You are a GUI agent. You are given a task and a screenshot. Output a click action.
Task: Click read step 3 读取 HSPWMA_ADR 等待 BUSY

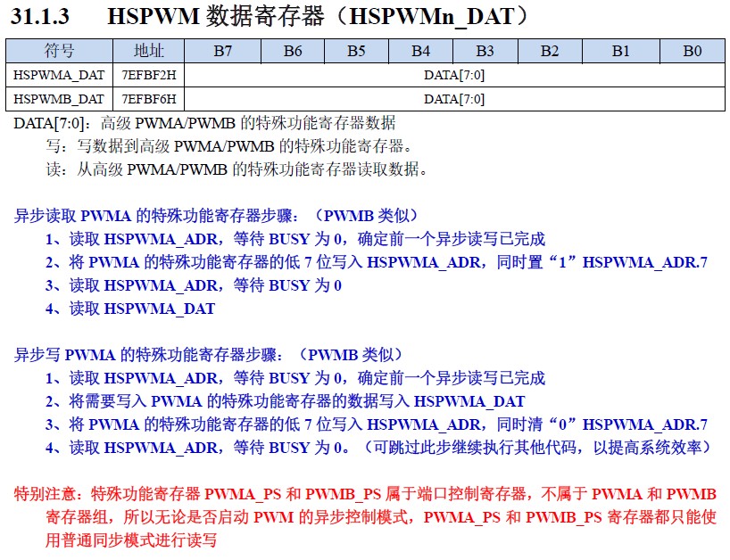(193, 285)
